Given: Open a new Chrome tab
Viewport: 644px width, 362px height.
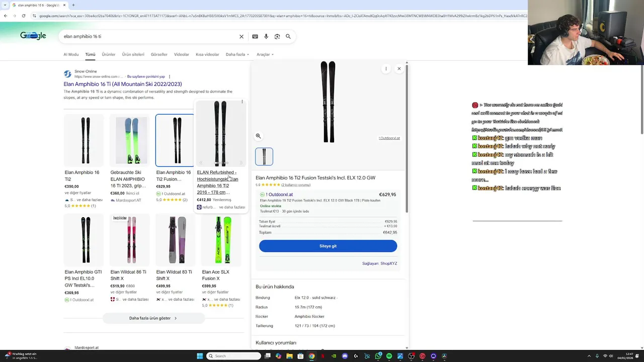Looking at the screenshot, I should pyautogui.click(x=73, y=5).
